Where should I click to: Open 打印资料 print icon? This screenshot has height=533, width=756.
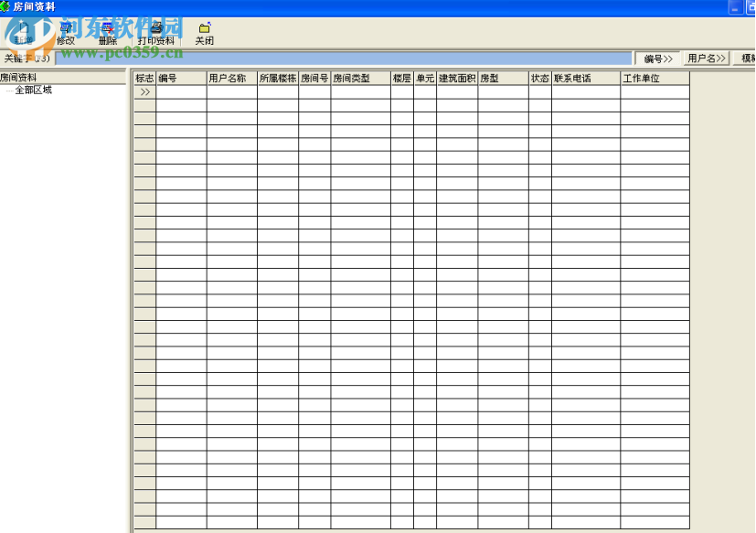[155, 33]
